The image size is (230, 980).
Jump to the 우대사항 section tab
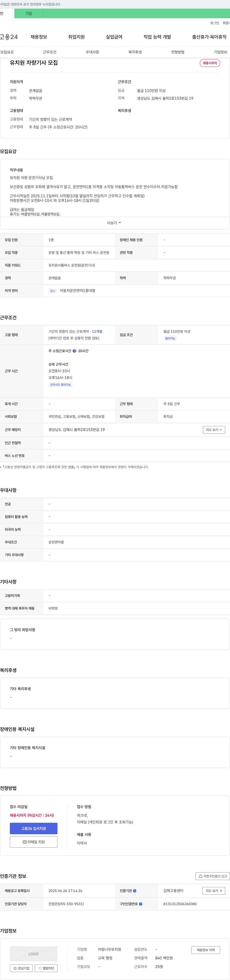(92, 52)
